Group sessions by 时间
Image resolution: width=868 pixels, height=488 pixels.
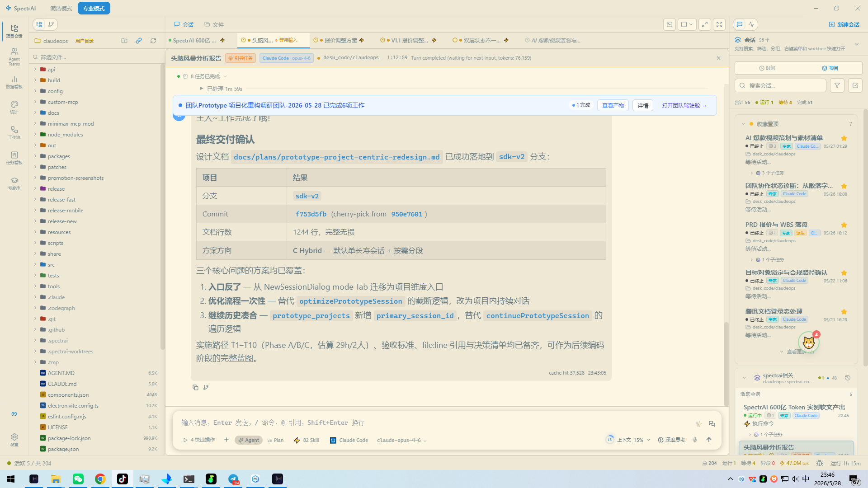[x=767, y=68]
